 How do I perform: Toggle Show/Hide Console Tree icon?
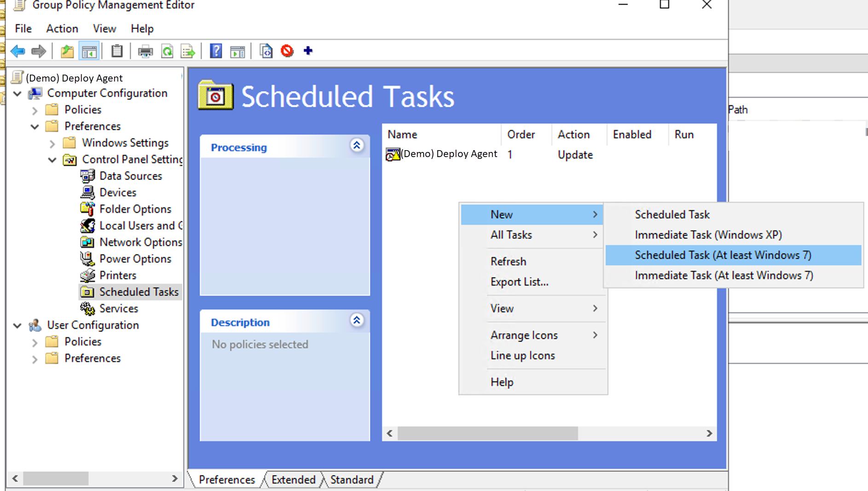coord(89,51)
